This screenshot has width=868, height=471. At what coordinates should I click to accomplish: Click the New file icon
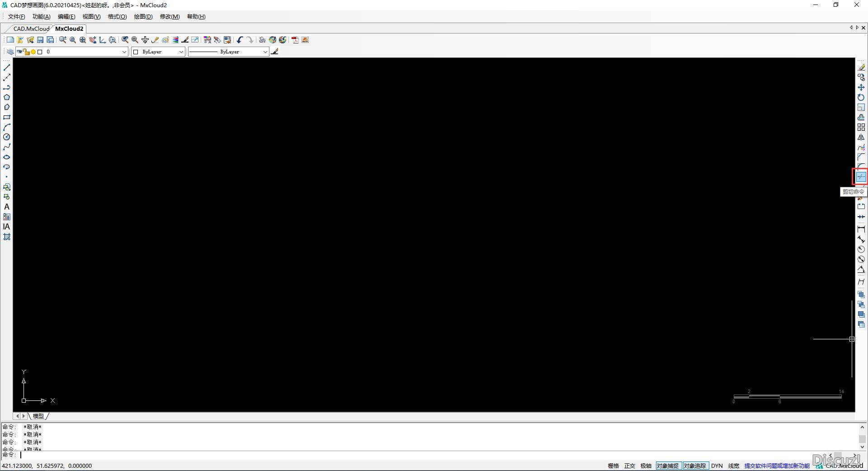[10, 40]
